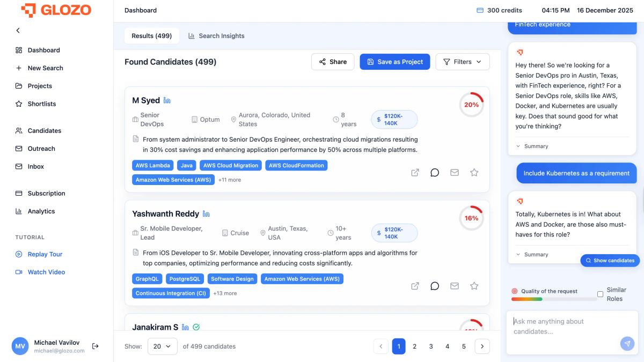Open M Syed's profile in new tab icon
The width and height of the screenshot is (644, 362).
pos(415,172)
